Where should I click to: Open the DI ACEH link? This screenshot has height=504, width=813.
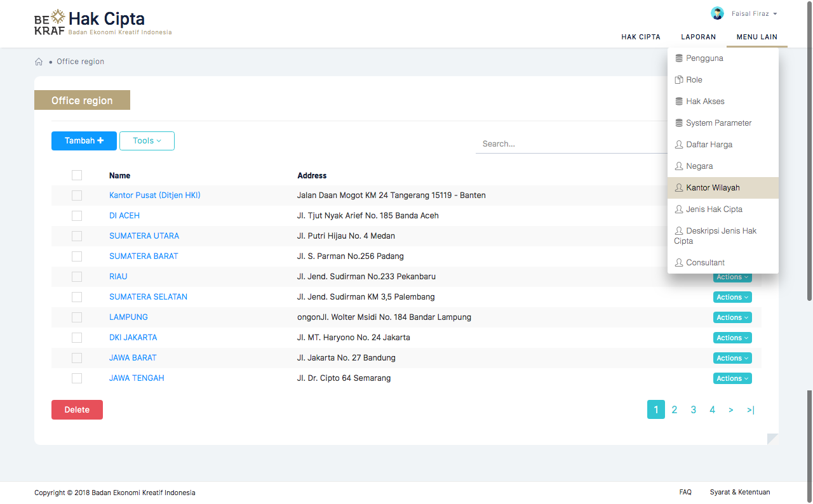tap(124, 216)
